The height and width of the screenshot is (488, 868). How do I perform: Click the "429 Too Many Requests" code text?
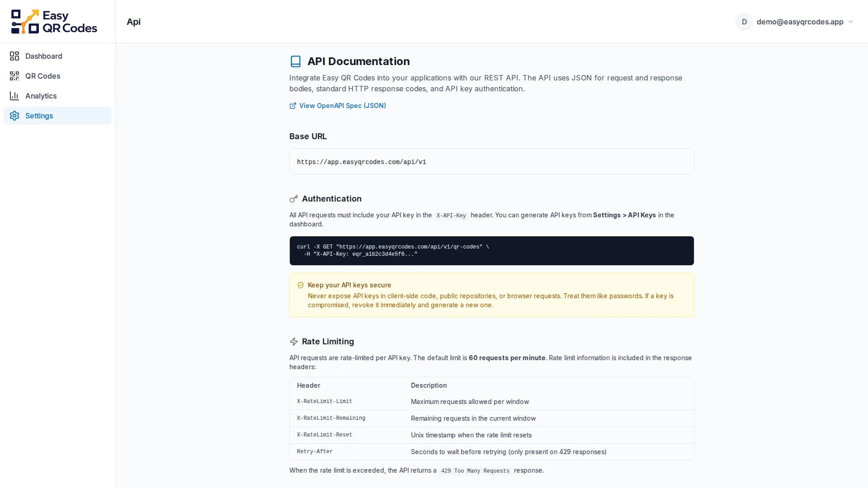coord(475,471)
